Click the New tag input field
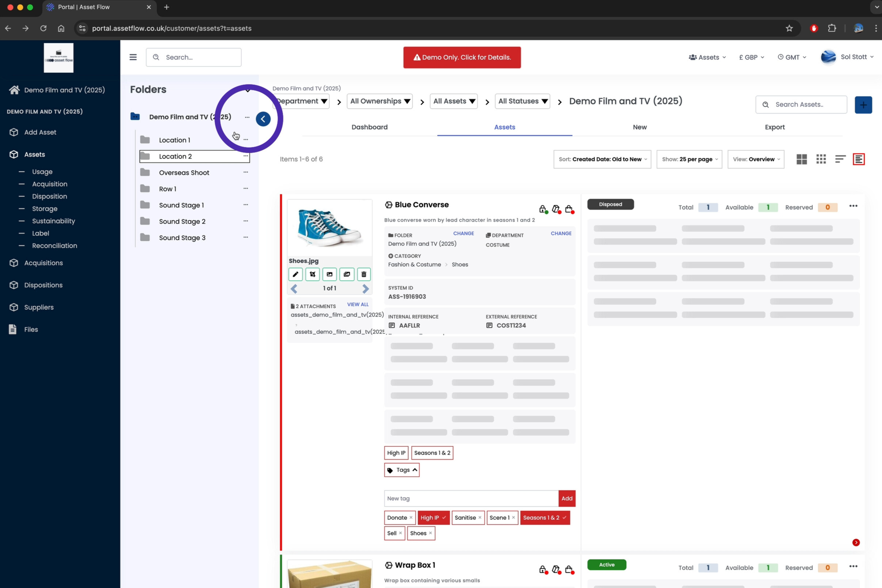The image size is (882, 588). (471, 499)
